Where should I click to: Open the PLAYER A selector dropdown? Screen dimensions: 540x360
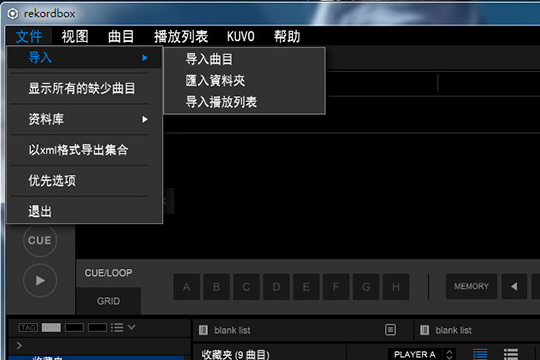coord(415,354)
